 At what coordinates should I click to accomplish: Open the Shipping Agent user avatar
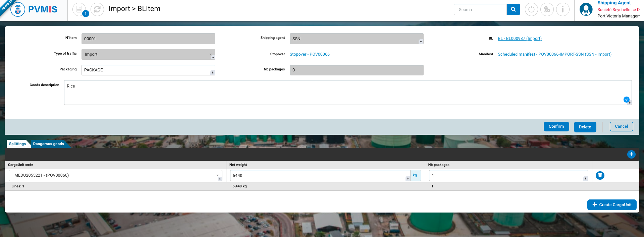coord(586,9)
